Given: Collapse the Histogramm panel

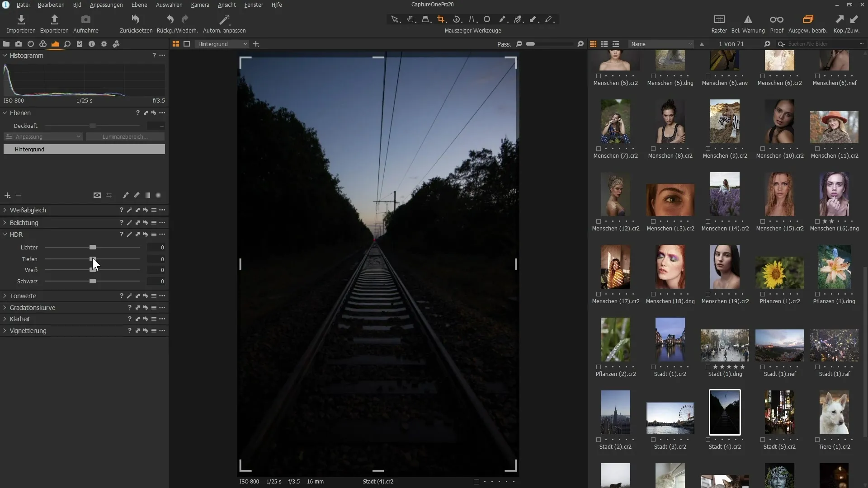Looking at the screenshot, I should 5,56.
